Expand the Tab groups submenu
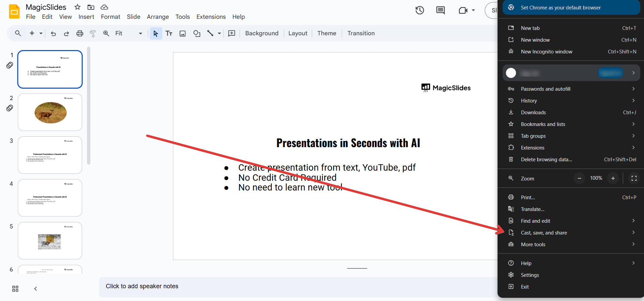 click(571, 136)
